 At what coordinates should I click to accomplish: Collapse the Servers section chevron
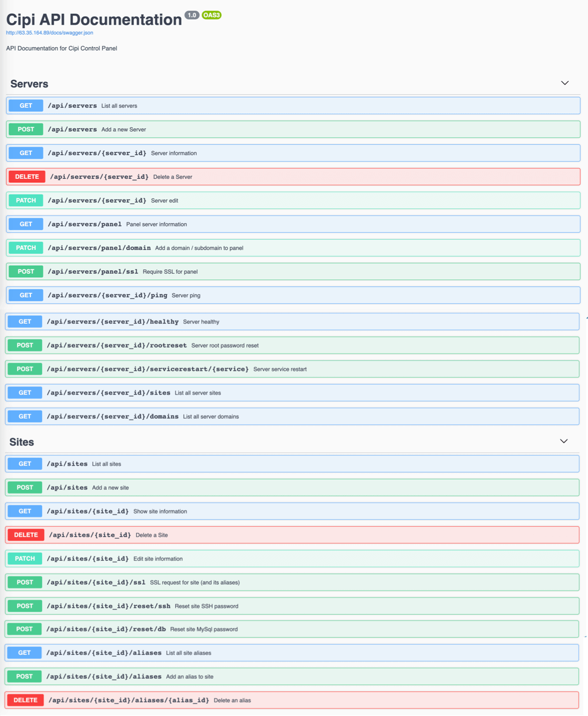click(x=564, y=83)
